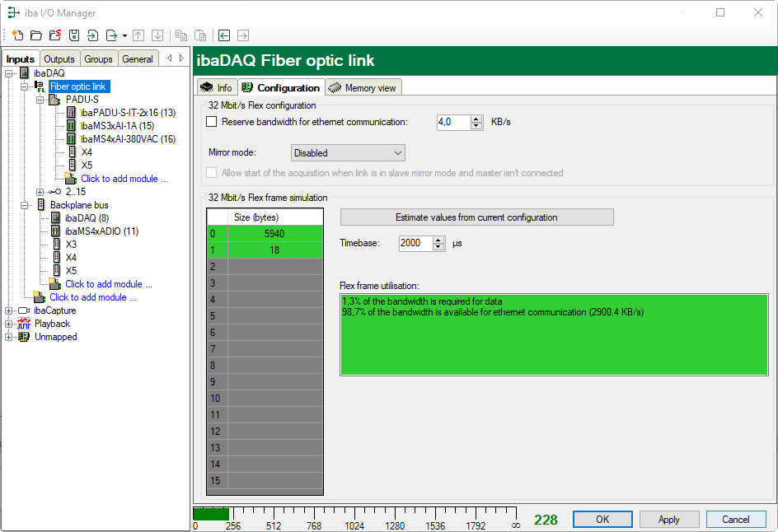Paste the copied module
778x532 pixels.
[200, 35]
